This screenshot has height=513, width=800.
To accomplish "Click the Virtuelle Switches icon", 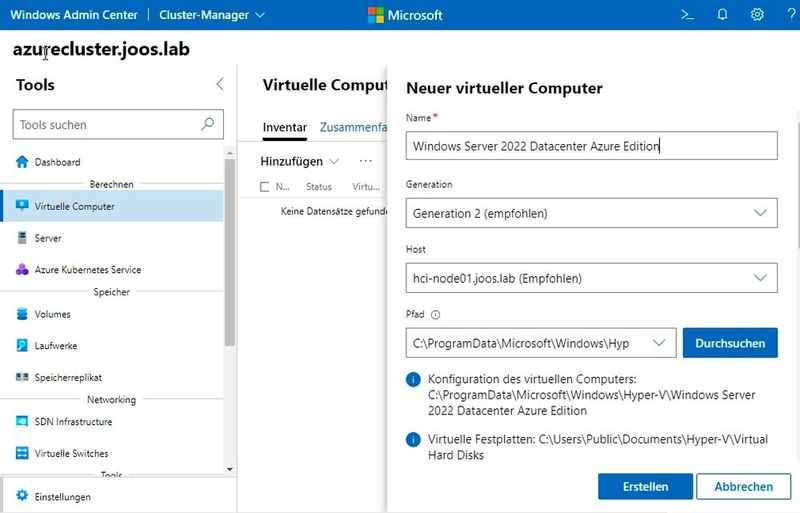I will click(22, 453).
